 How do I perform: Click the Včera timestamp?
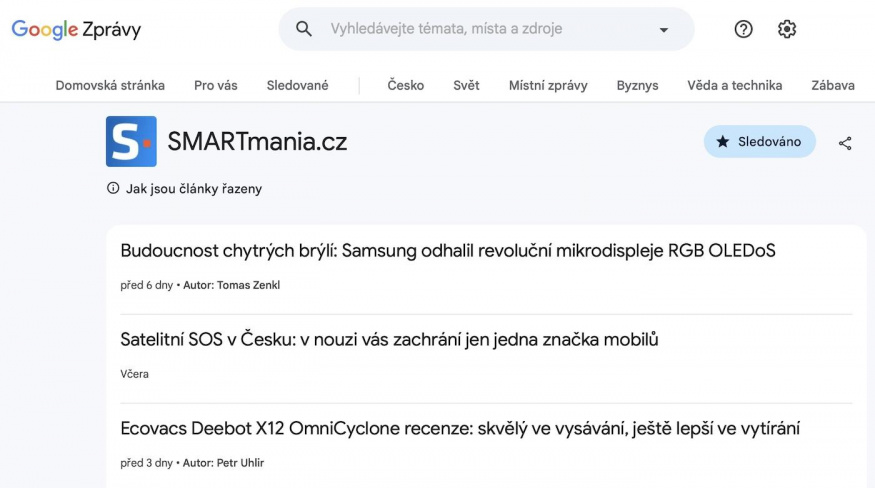pyautogui.click(x=134, y=374)
